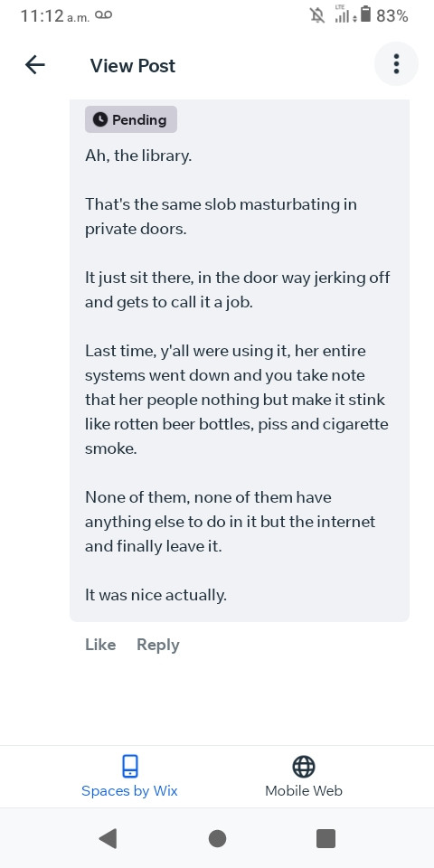Image resolution: width=434 pixels, height=868 pixels.
Task: Go back using the top-left arrow
Action: [x=35, y=65]
